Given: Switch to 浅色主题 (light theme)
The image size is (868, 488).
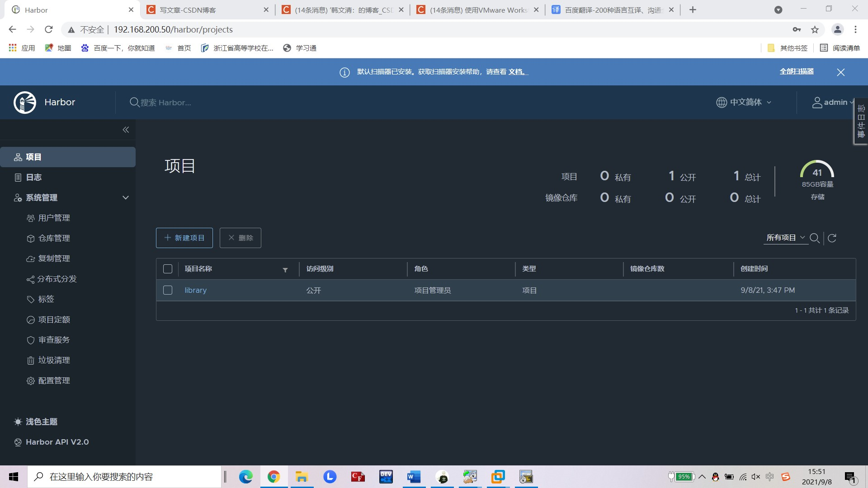Looking at the screenshot, I should 41,422.
